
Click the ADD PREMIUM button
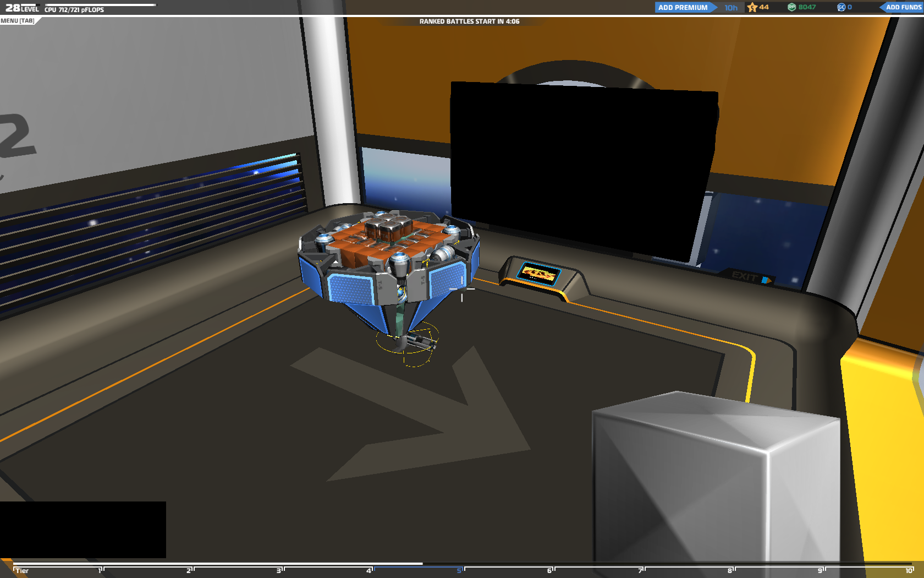click(685, 7)
